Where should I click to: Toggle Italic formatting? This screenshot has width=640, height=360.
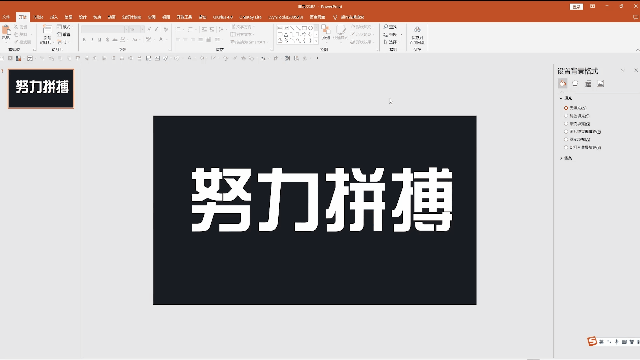coord(92,40)
